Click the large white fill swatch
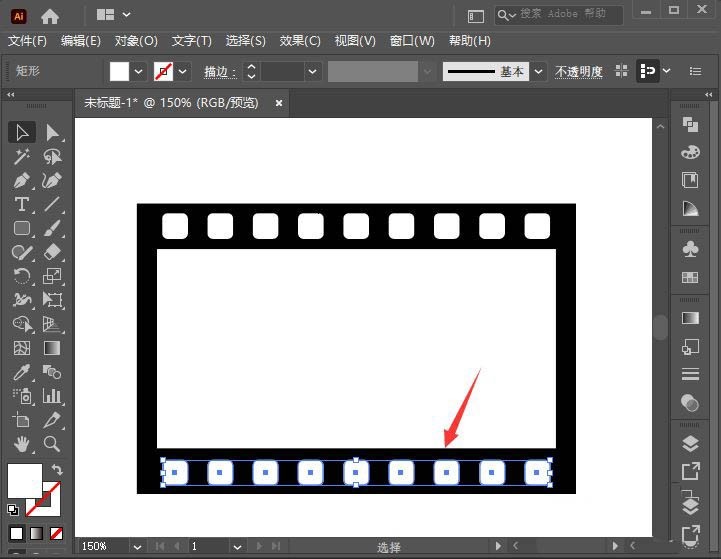The height and width of the screenshot is (559, 721). [x=25, y=480]
